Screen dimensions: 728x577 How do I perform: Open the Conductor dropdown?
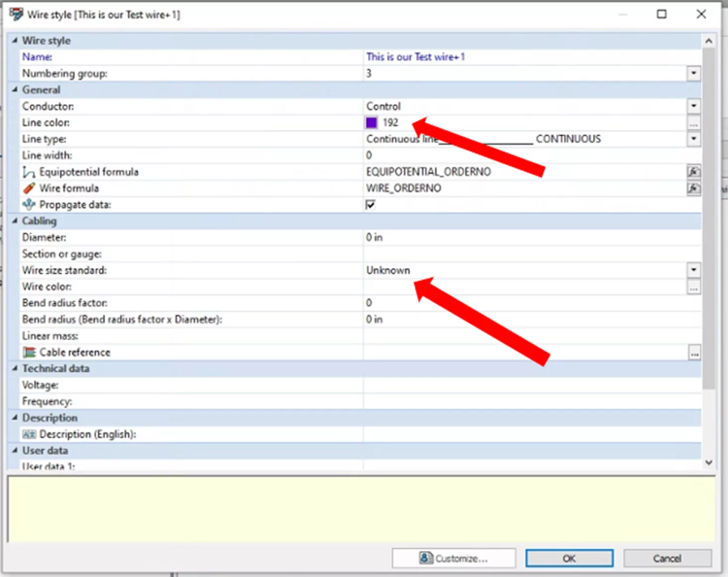coord(694,106)
